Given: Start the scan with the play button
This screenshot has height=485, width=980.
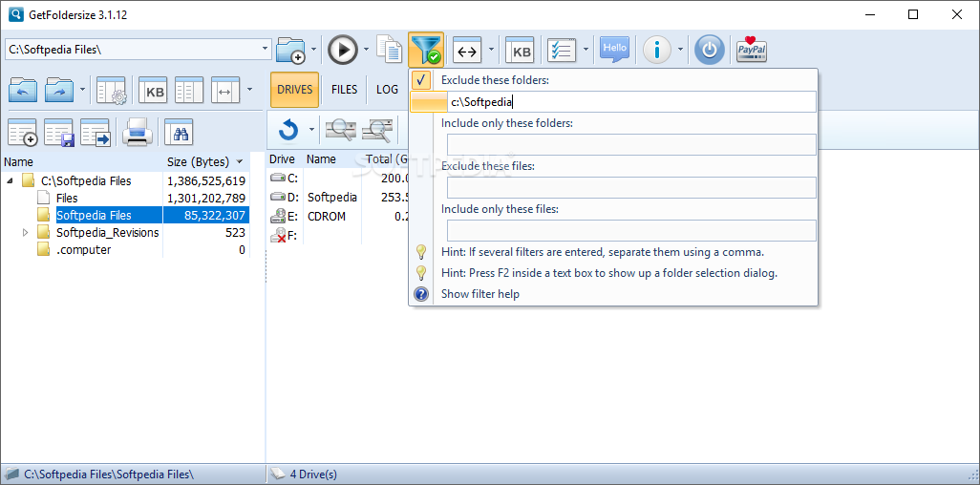Looking at the screenshot, I should 343,50.
